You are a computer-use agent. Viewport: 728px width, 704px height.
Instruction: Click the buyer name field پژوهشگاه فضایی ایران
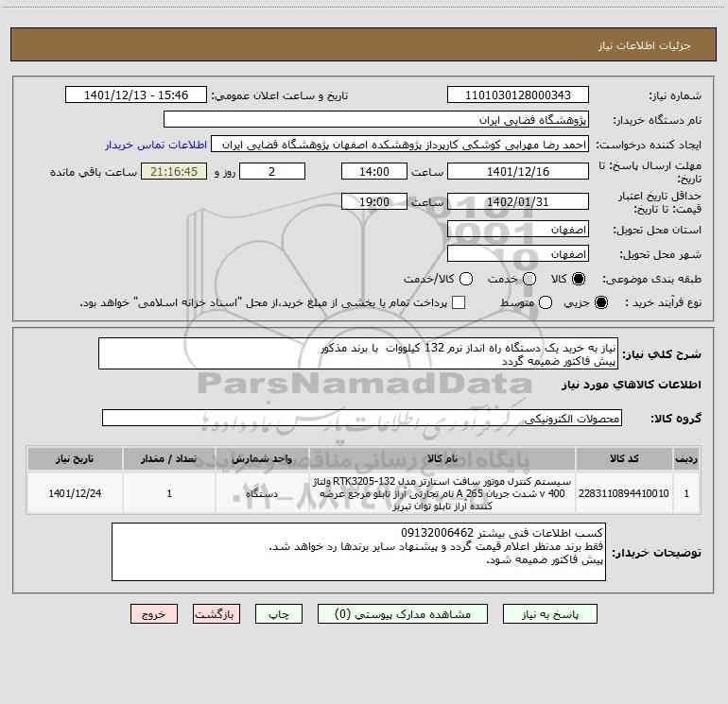(376, 120)
